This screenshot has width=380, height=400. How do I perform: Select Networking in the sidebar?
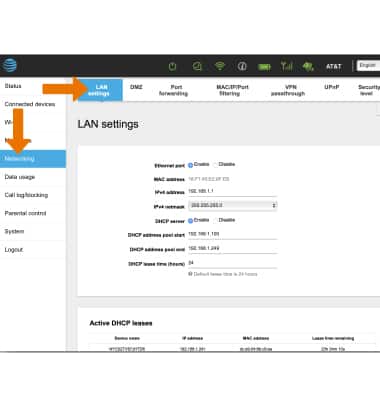33,159
